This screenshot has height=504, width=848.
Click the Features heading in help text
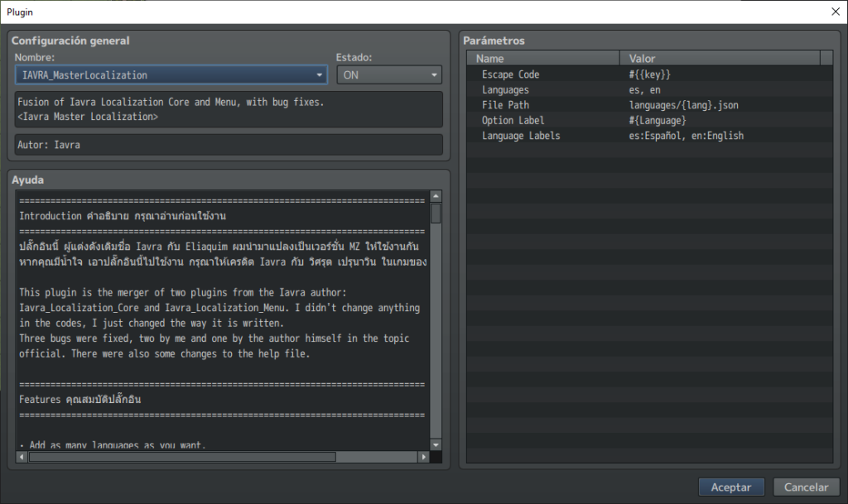[x=80, y=400]
